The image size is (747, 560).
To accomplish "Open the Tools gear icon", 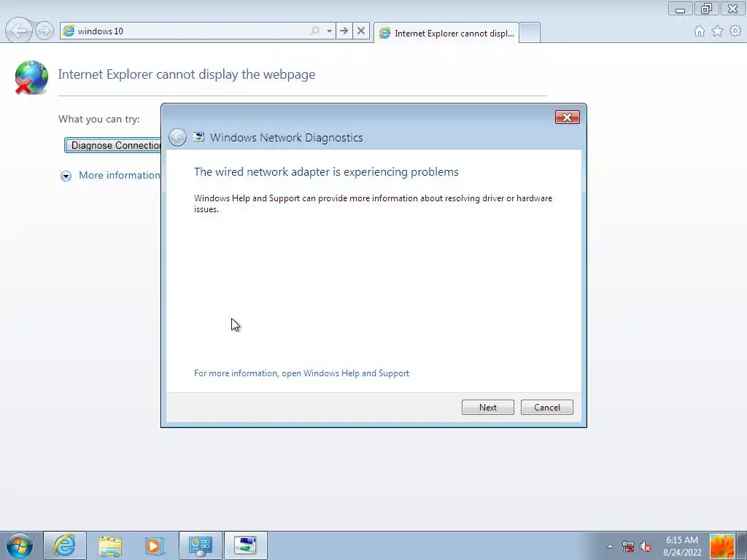I will (735, 31).
